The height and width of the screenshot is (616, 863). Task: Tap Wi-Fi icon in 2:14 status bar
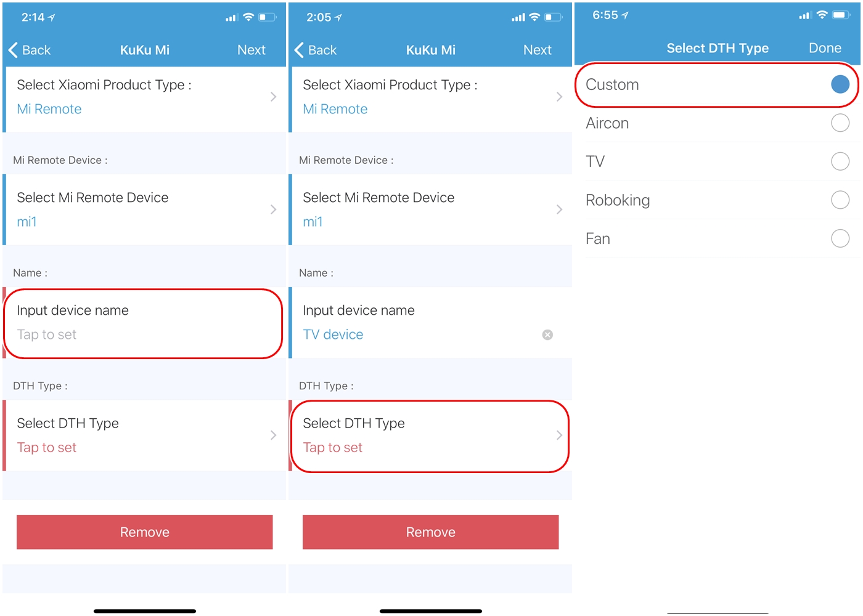[248, 17]
